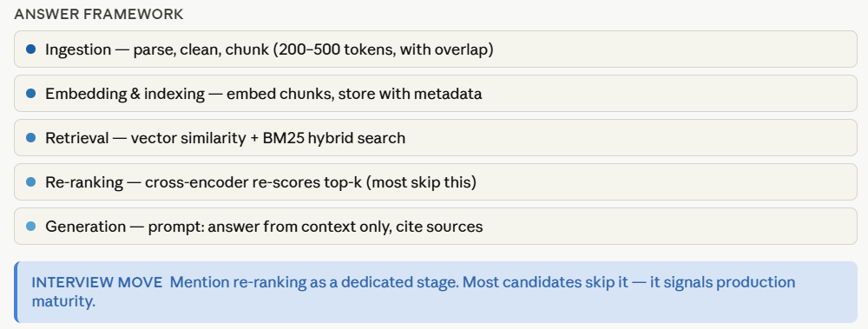The width and height of the screenshot is (868, 329).
Task: Click the words 'cite sources' in Generation
Action: click(x=439, y=227)
